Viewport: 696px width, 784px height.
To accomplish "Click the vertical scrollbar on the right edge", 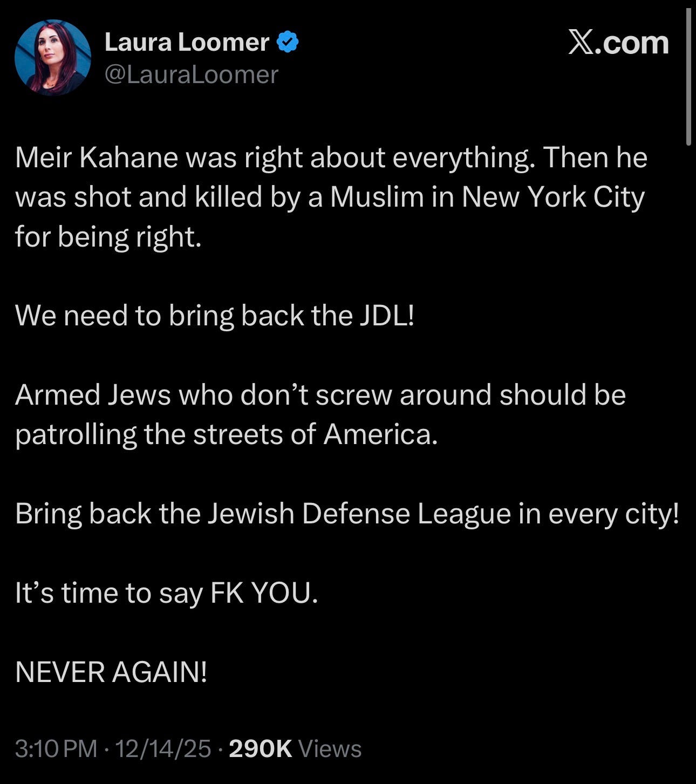I will [688, 77].
